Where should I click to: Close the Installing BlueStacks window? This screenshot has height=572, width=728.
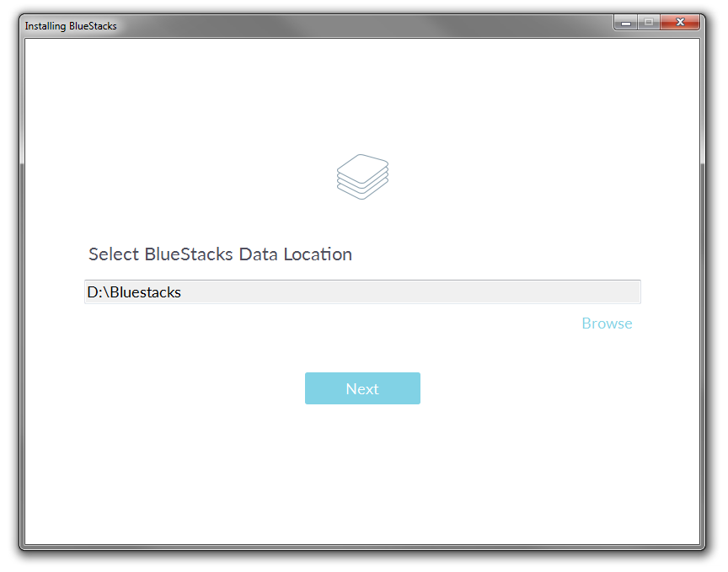(x=680, y=22)
